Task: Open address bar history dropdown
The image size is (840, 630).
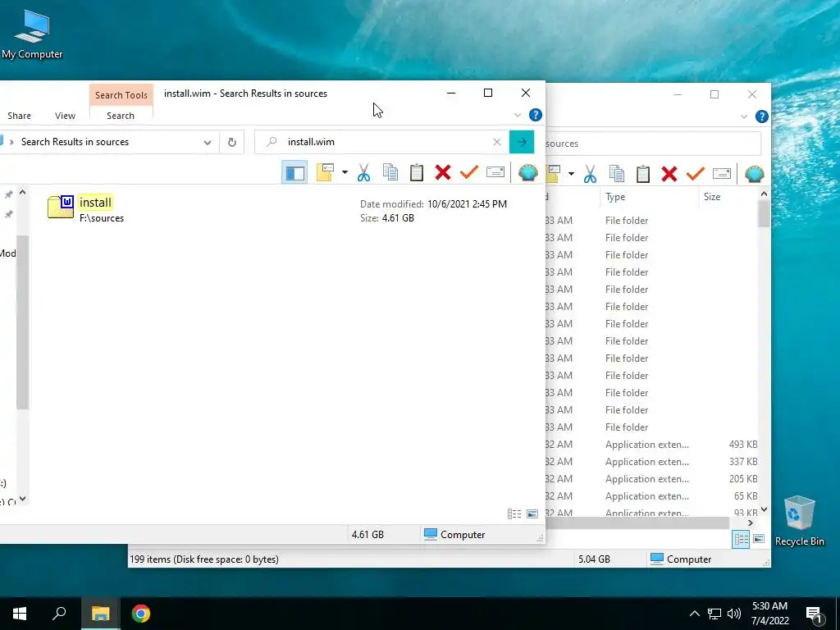Action: [x=208, y=142]
